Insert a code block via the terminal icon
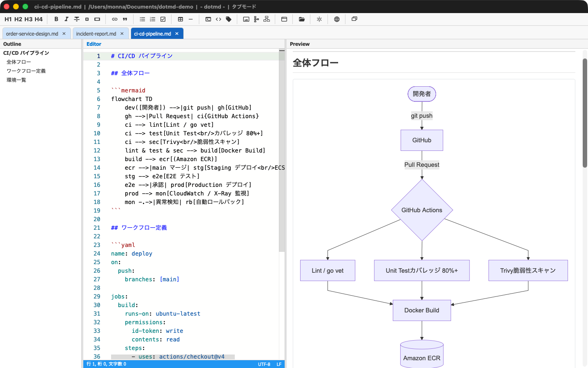This screenshot has height=368, width=588. point(208,19)
